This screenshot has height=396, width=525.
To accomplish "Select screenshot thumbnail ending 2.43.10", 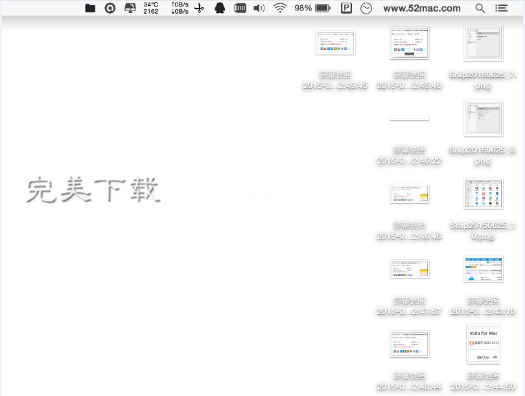I will (x=483, y=269).
